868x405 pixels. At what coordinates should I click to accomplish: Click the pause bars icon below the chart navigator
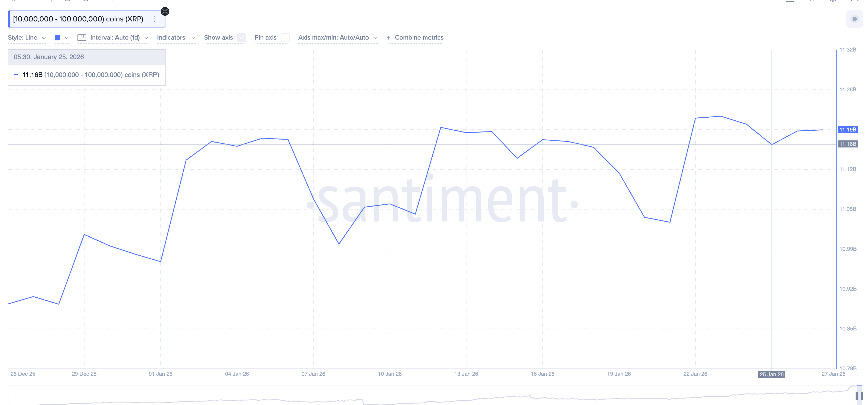pos(859,396)
